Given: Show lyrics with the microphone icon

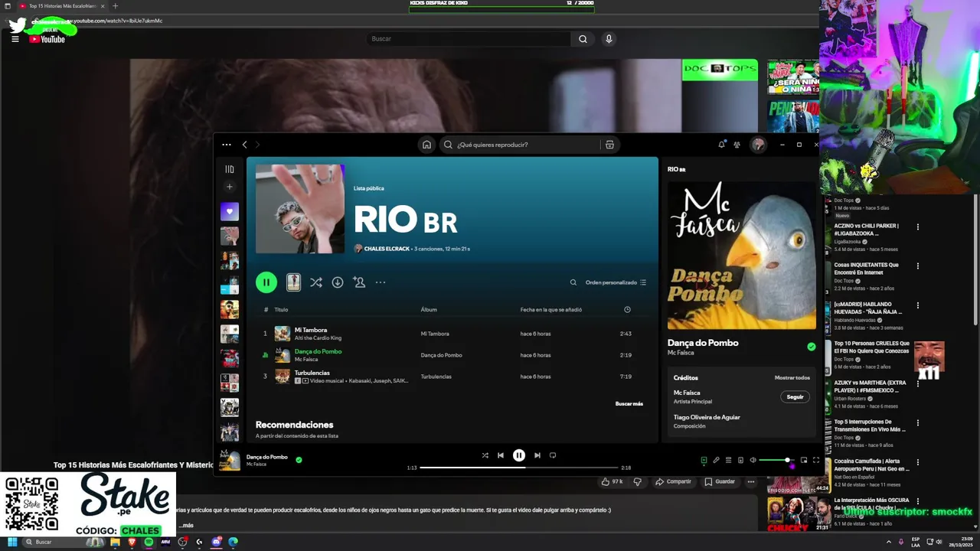Looking at the screenshot, I should tap(716, 460).
